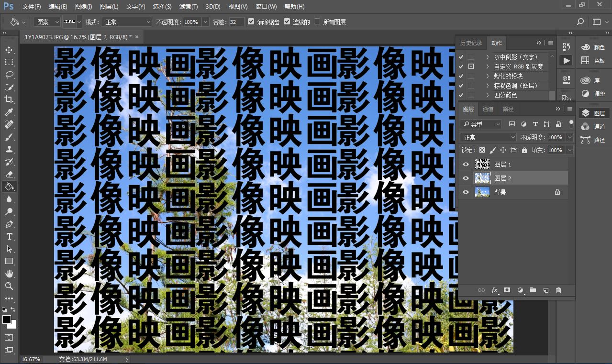The height and width of the screenshot is (364, 612).
Task: Enable the 所有图层 checkbox
Action: click(317, 22)
